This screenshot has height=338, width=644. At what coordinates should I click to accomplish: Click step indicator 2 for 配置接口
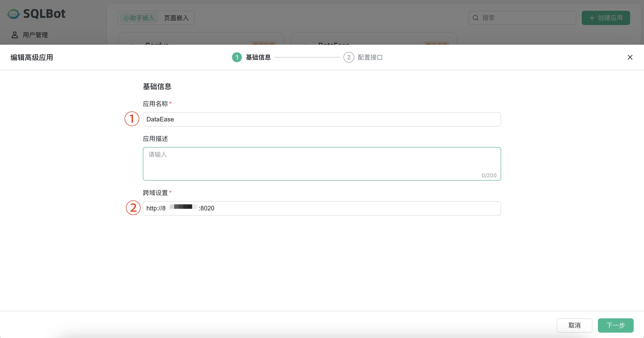[349, 57]
